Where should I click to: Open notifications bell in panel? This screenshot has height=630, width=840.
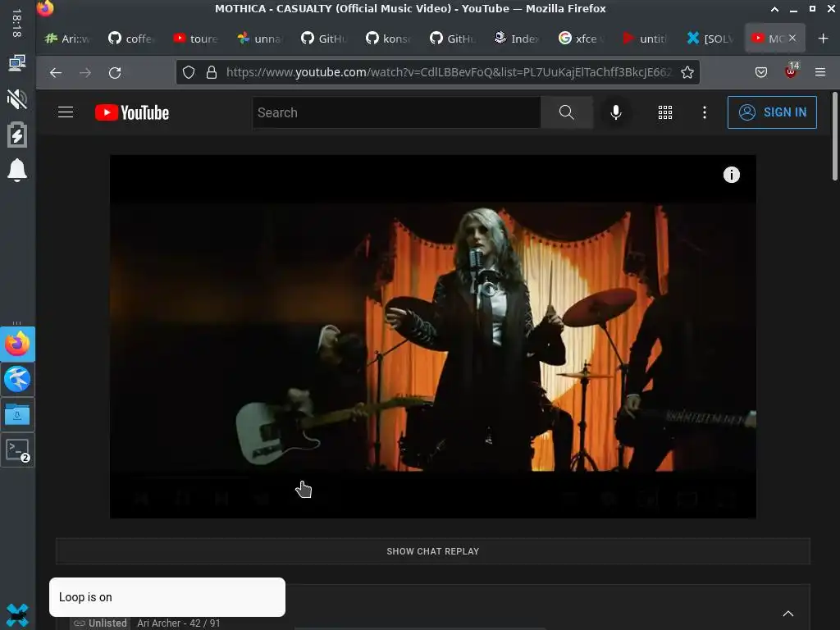point(17,171)
